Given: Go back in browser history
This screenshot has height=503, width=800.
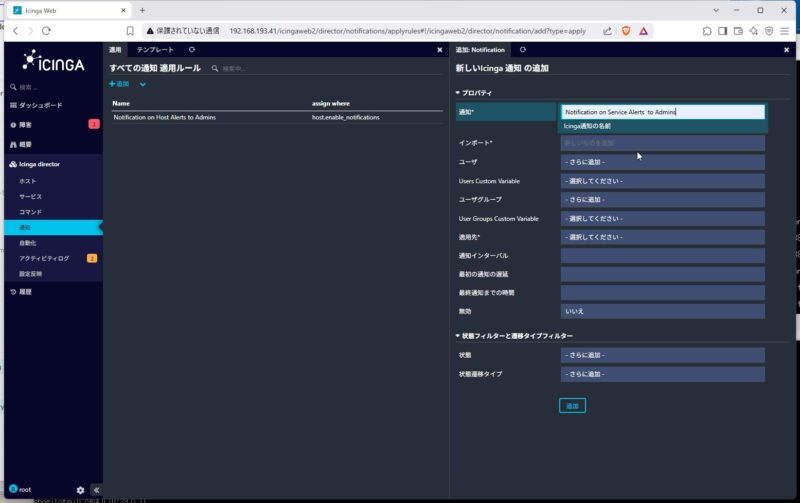Looking at the screenshot, I should 16,31.
